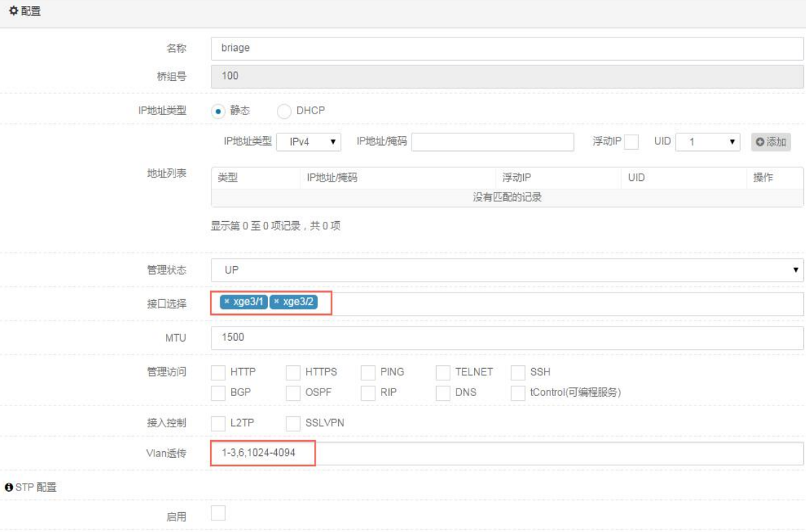Check the PING checkbox
Image resolution: width=806 pixels, height=532 pixels.
(368, 372)
